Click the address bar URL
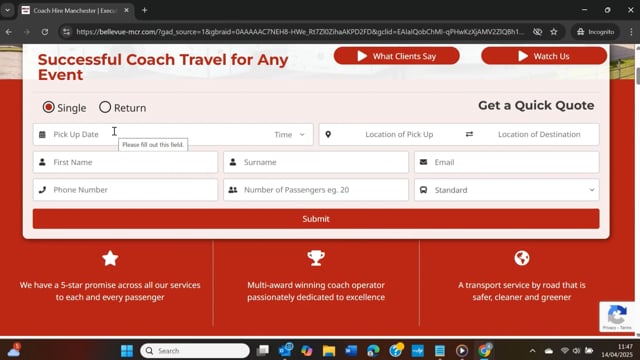This screenshot has width=640, height=360. coord(300,32)
